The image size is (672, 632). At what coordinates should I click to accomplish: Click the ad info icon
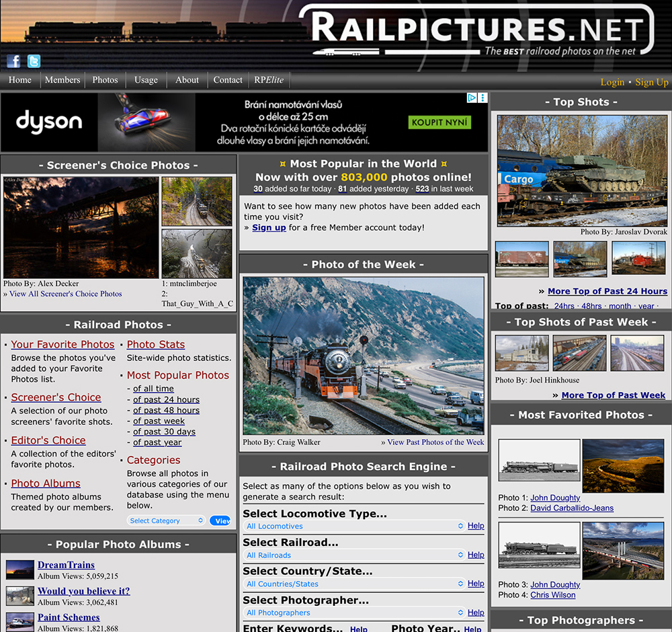click(x=472, y=98)
